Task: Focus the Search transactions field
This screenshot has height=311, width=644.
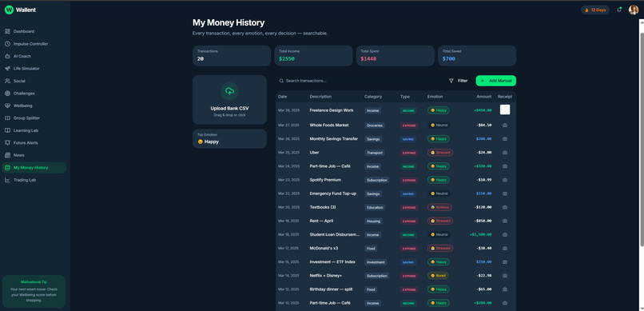Action: tap(360, 81)
